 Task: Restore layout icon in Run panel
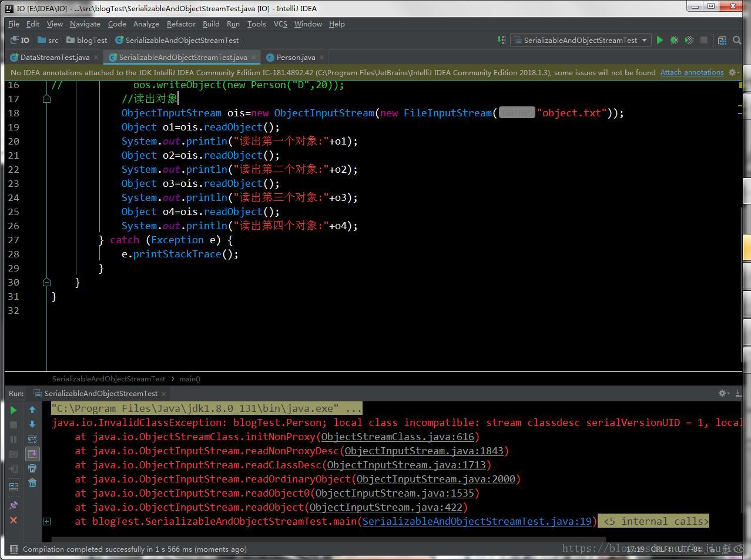click(x=14, y=487)
